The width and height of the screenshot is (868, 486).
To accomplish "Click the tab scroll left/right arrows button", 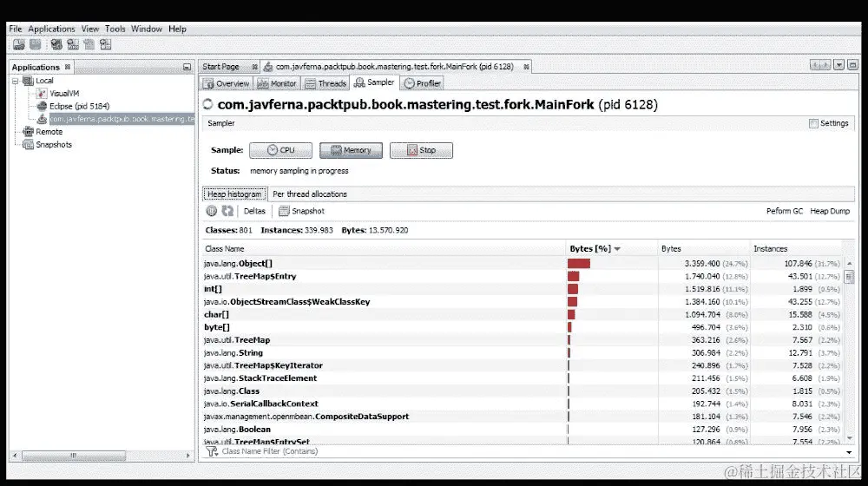I will click(x=820, y=65).
